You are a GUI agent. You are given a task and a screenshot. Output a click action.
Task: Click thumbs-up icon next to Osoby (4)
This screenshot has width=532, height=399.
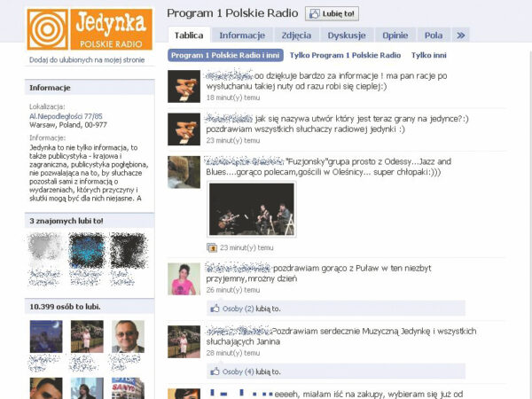(x=215, y=372)
